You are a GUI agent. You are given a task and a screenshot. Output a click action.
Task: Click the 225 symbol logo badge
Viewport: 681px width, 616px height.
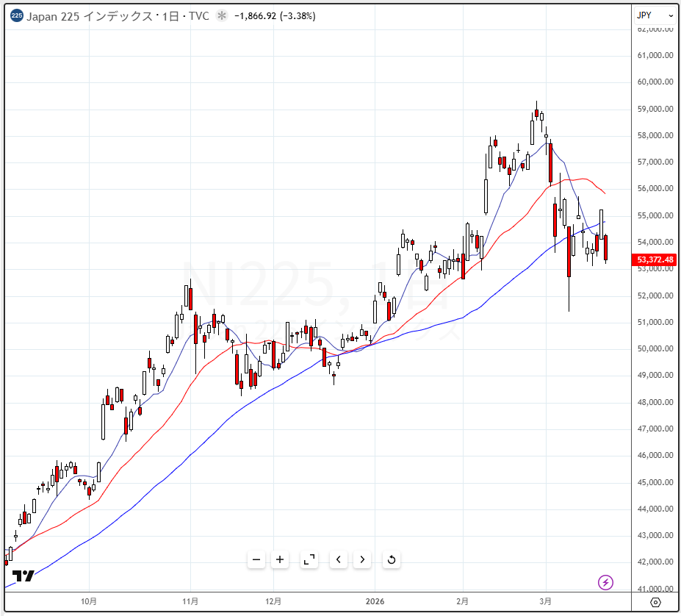pos(17,15)
